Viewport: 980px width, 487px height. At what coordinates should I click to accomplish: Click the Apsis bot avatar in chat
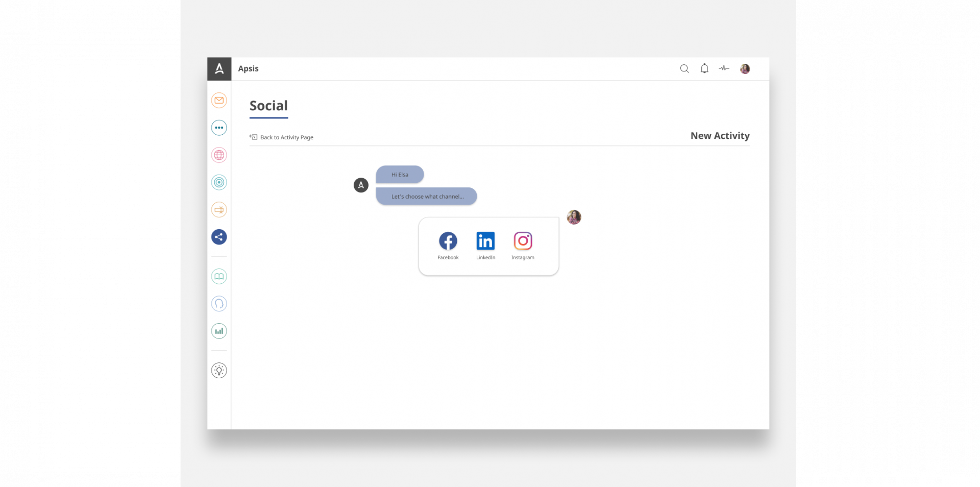tap(361, 185)
